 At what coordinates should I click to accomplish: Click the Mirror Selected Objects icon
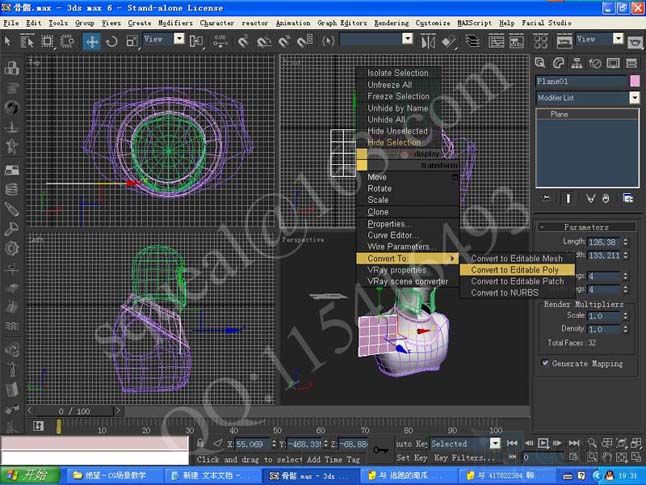pos(428,41)
